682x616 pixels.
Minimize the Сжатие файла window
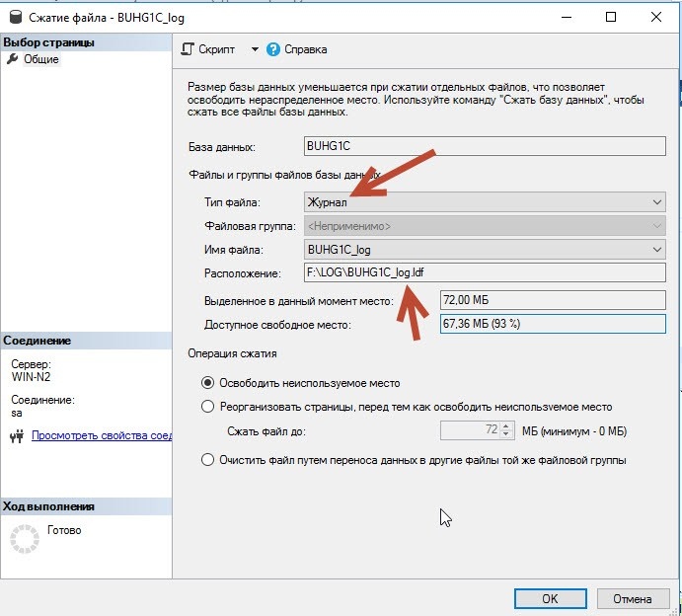tap(567, 18)
